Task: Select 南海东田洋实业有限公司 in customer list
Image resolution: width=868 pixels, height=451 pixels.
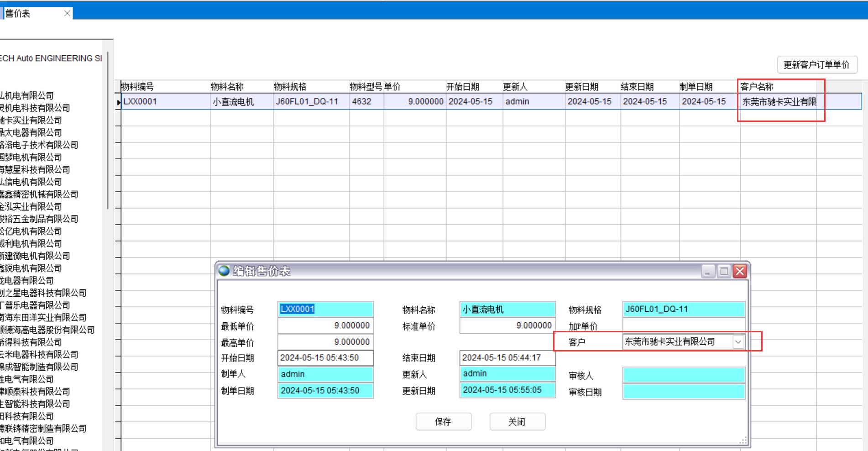Action: (43, 318)
